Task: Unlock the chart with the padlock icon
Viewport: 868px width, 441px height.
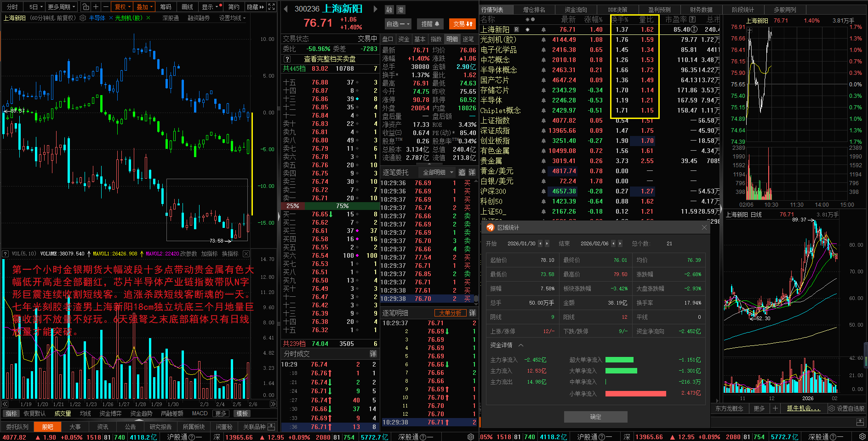Action: pos(86,7)
